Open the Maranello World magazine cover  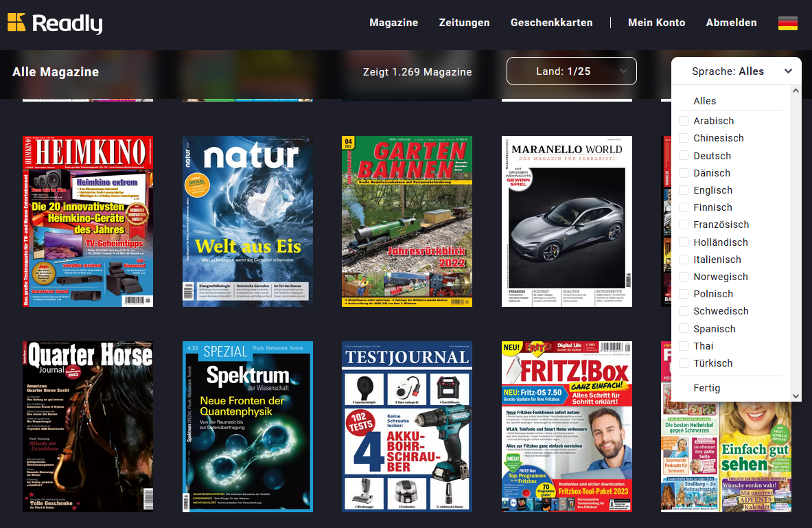point(567,221)
